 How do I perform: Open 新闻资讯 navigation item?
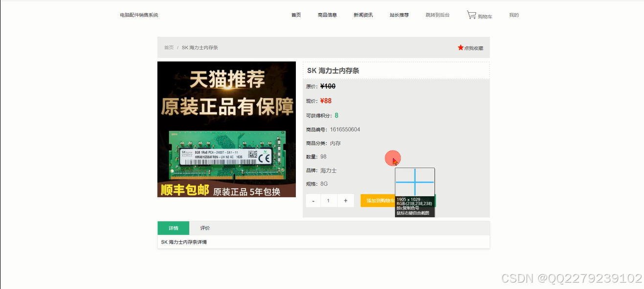[x=363, y=15]
